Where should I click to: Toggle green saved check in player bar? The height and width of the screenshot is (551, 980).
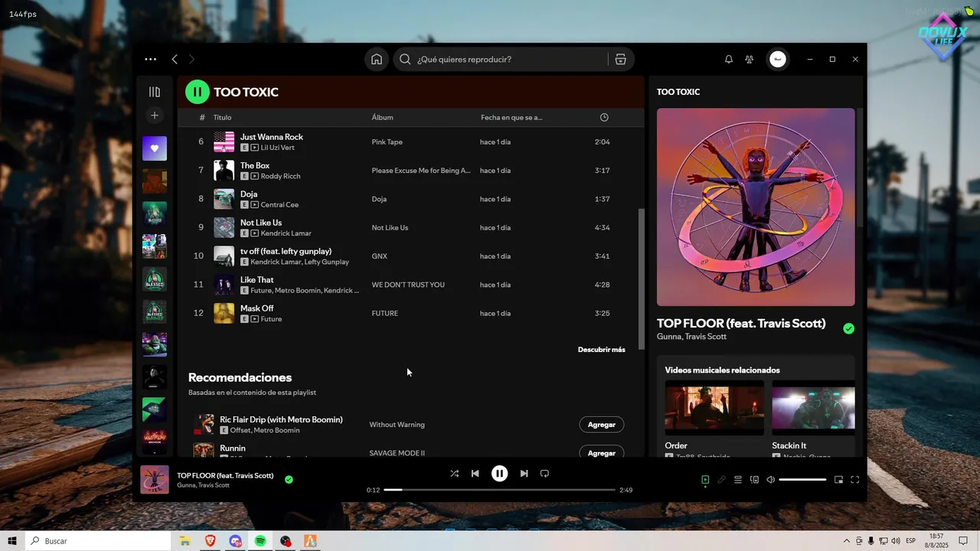coord(289,480)
